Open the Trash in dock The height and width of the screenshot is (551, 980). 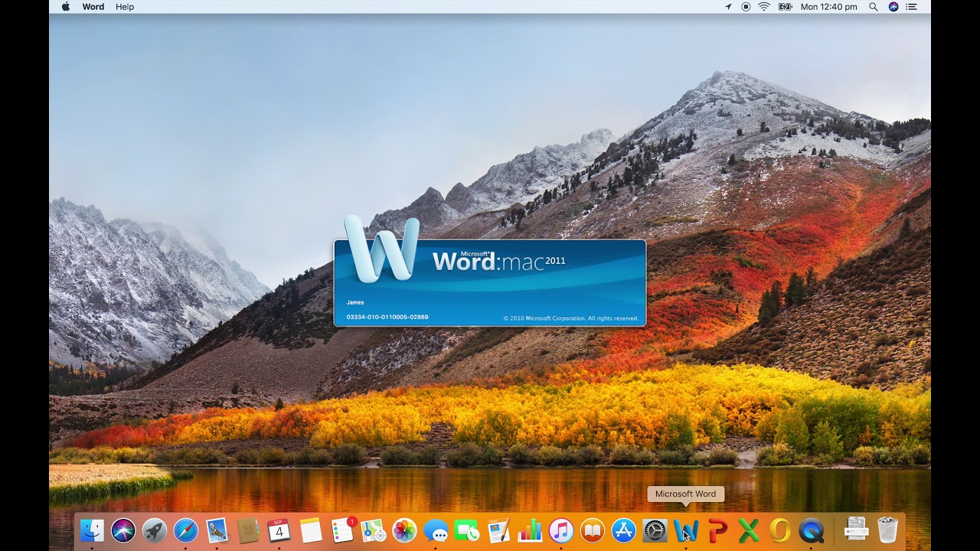(x=887, y=530)
